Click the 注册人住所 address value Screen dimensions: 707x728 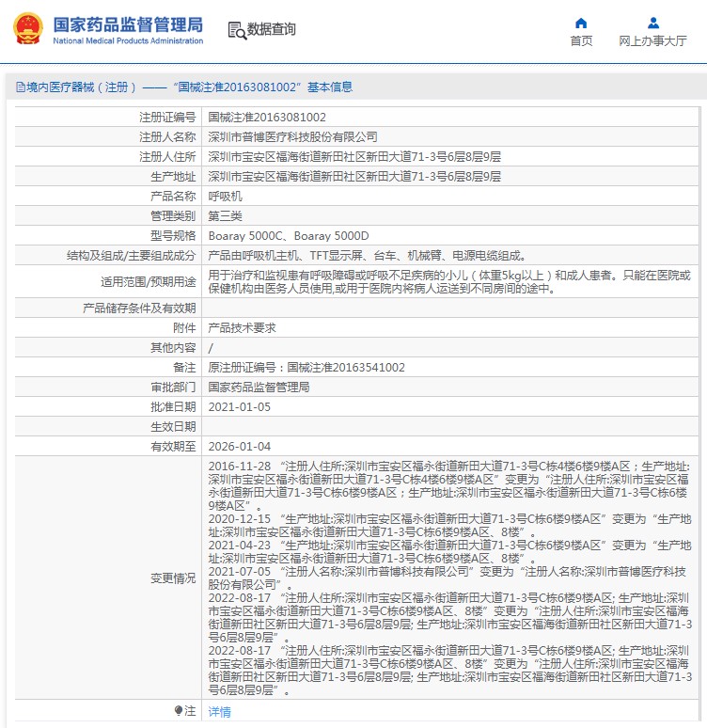[354, 156]
